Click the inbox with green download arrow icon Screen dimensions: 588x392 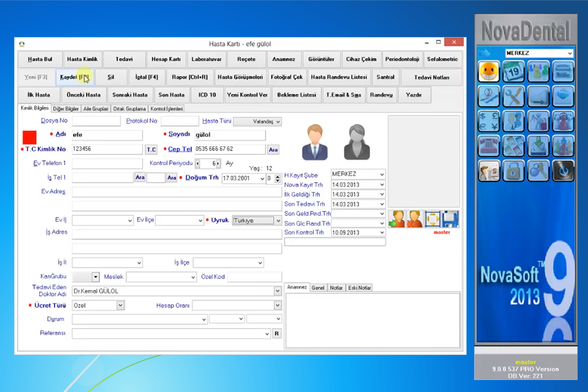tap(538, 146)
